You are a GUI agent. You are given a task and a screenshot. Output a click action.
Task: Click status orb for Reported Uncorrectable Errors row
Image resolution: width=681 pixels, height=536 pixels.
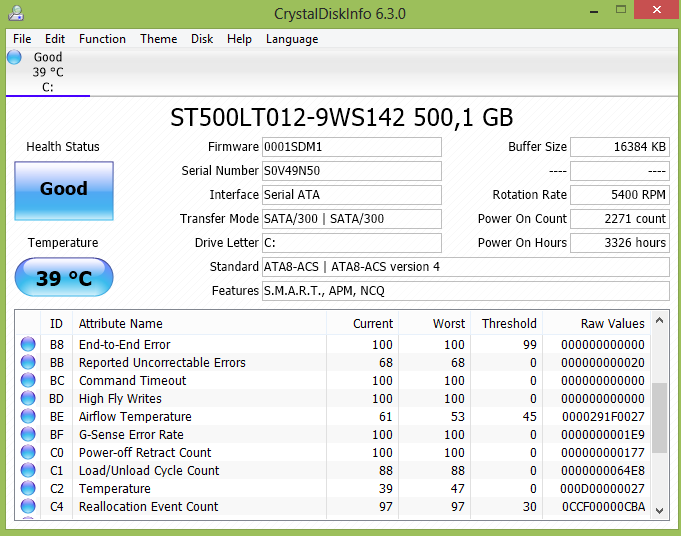(x=28, y=362)
